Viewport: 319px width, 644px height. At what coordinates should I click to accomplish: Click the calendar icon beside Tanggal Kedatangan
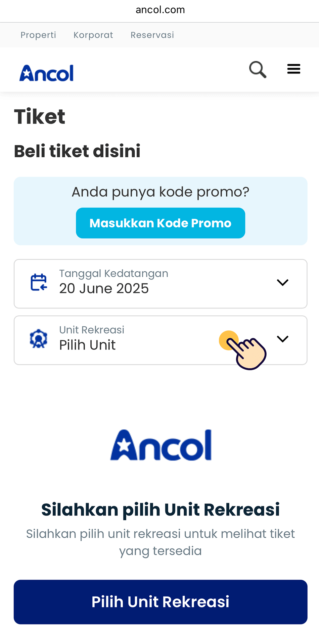pos(39,282)
